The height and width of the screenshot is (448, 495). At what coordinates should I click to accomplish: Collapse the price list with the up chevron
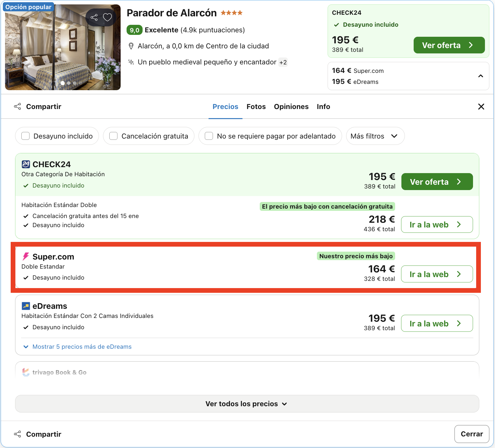point(481,76)
